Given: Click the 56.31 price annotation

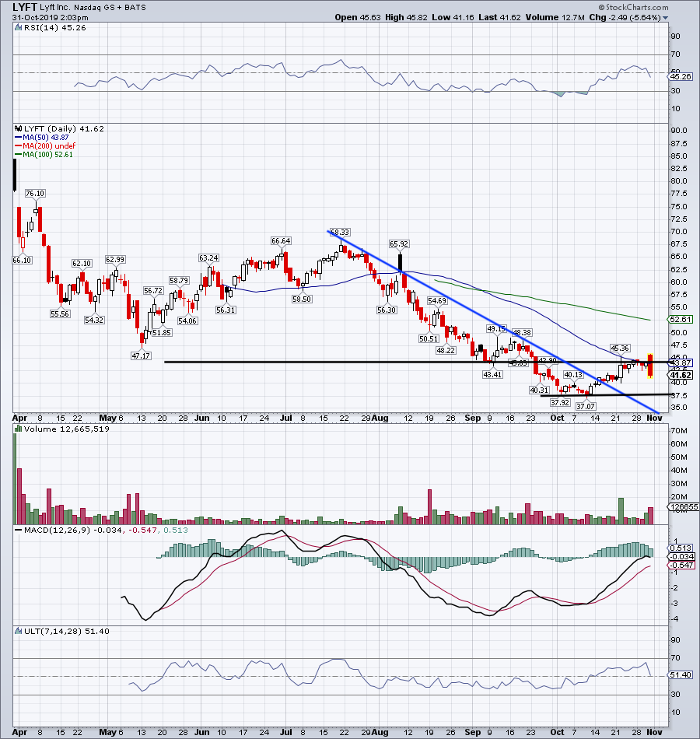Looking at the screenshot, I should click(x=226, y=310).
